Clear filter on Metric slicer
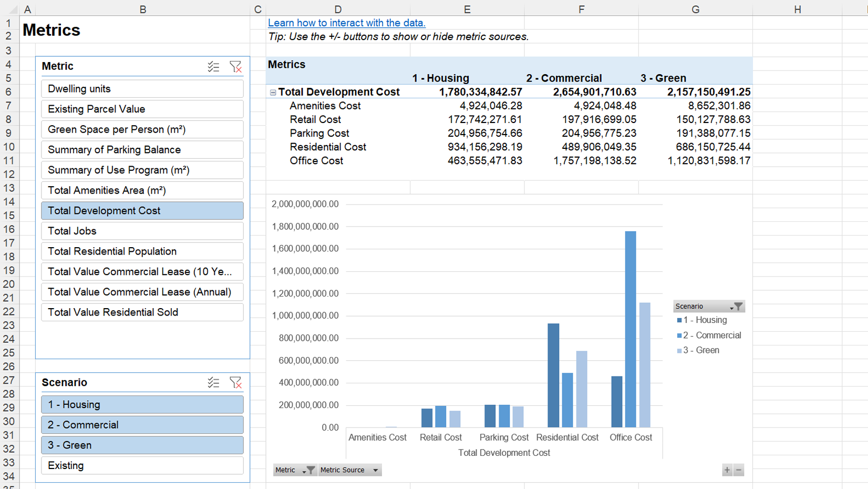 click(x=235, y=67)
